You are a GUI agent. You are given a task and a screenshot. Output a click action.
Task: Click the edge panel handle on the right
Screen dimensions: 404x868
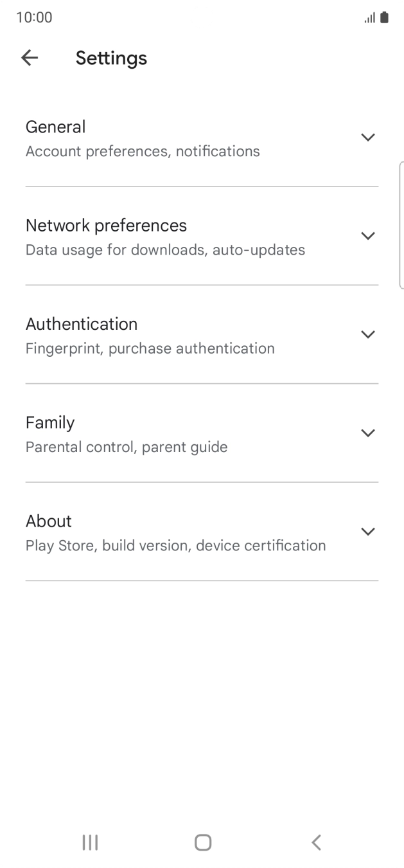click(401, 225)
